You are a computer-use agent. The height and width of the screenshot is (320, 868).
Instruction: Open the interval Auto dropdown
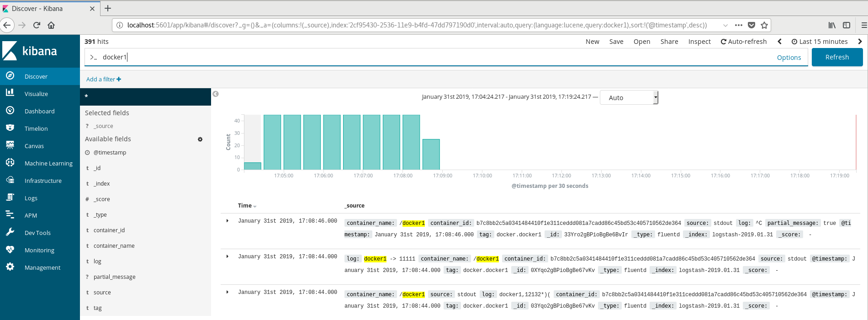point(629,97)
